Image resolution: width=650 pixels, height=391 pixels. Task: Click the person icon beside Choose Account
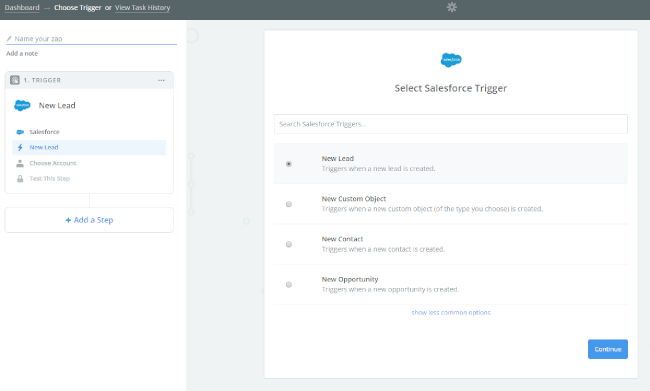coord(20,163)
